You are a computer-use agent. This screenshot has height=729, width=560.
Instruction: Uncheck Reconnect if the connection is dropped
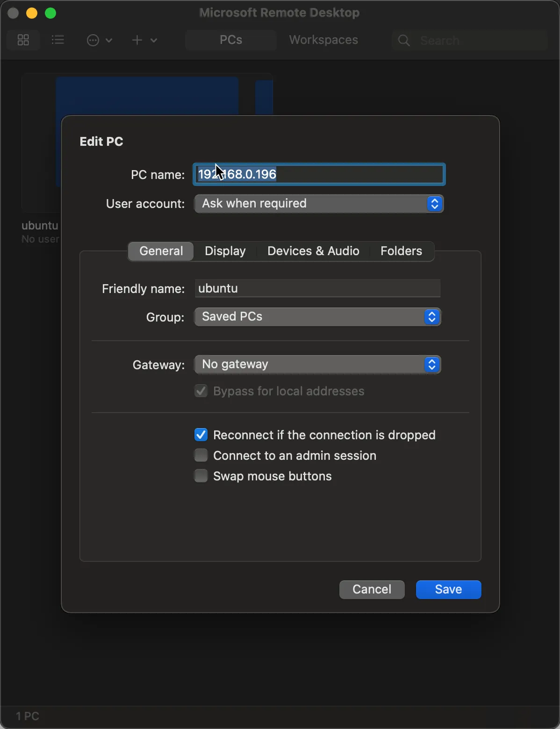pyautogui.click(x=201, y=435)
